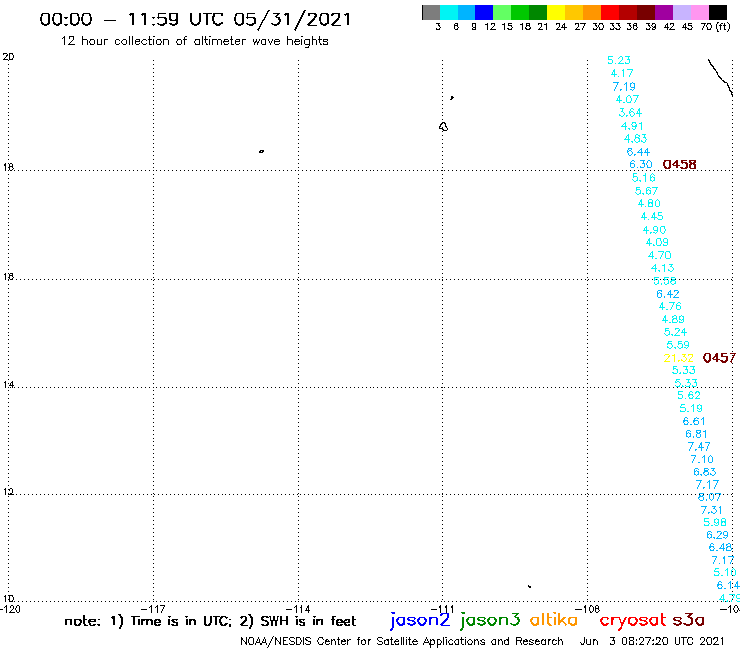Click the 5.59 wave height value

click(678, 345)
